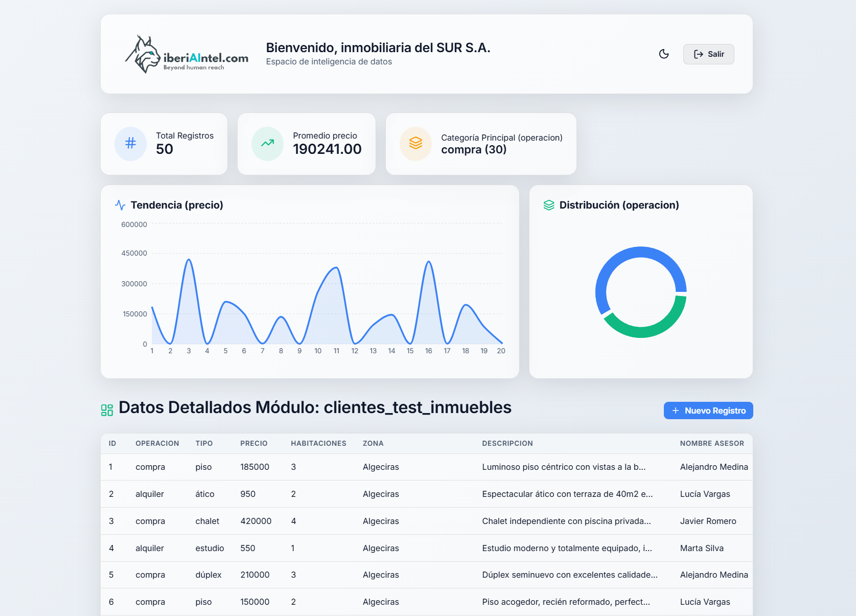Click the grid icon beside Datos Detallados
Screen dimensions: 856x616
tap(107, 410)
